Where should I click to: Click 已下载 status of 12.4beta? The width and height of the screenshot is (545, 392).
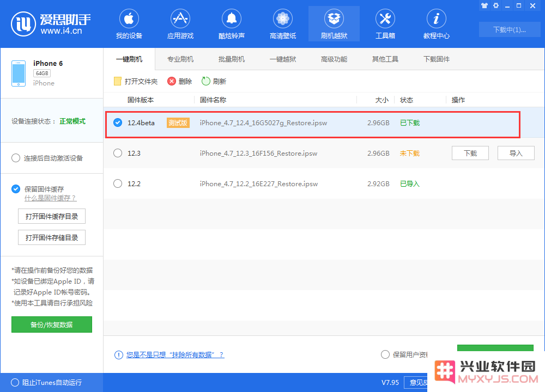pyautogui.click(x=410, y=122)
